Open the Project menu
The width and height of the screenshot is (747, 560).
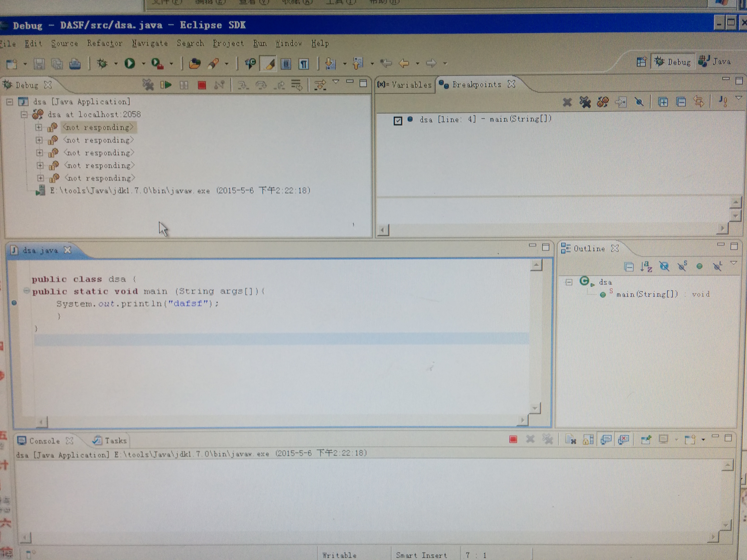[x=228, y=43]
